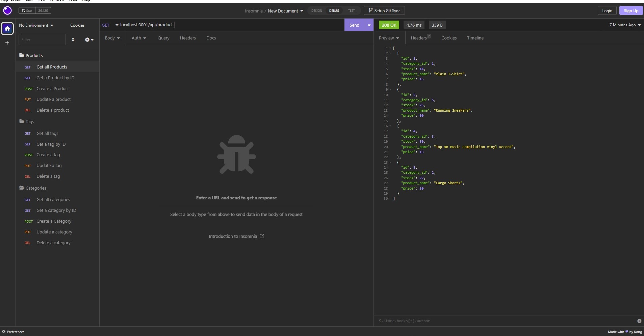
Task: Click the request URL field
Action: click(x=231, y=25)
